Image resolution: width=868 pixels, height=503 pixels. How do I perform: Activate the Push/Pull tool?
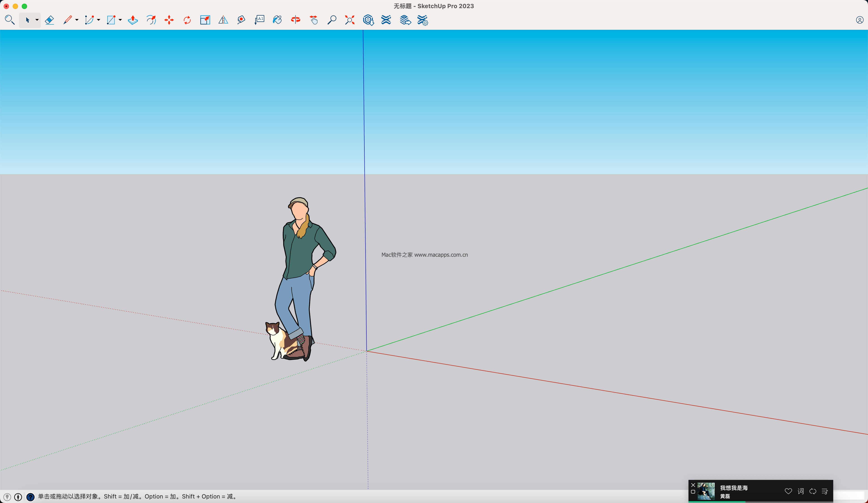coord(133,20)
